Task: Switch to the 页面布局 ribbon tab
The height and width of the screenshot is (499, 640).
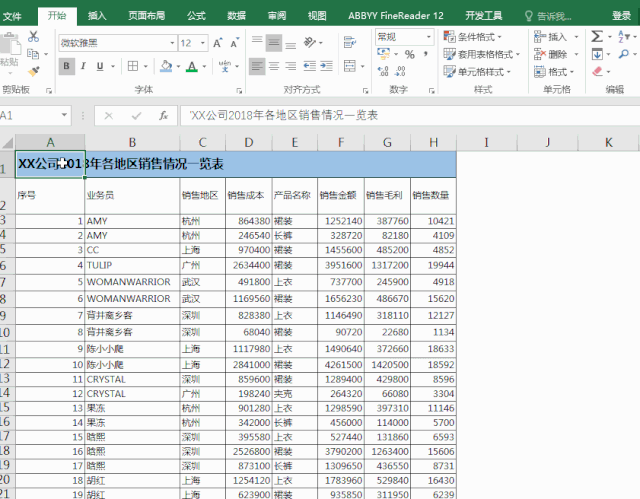Action: tap(147, 16)
